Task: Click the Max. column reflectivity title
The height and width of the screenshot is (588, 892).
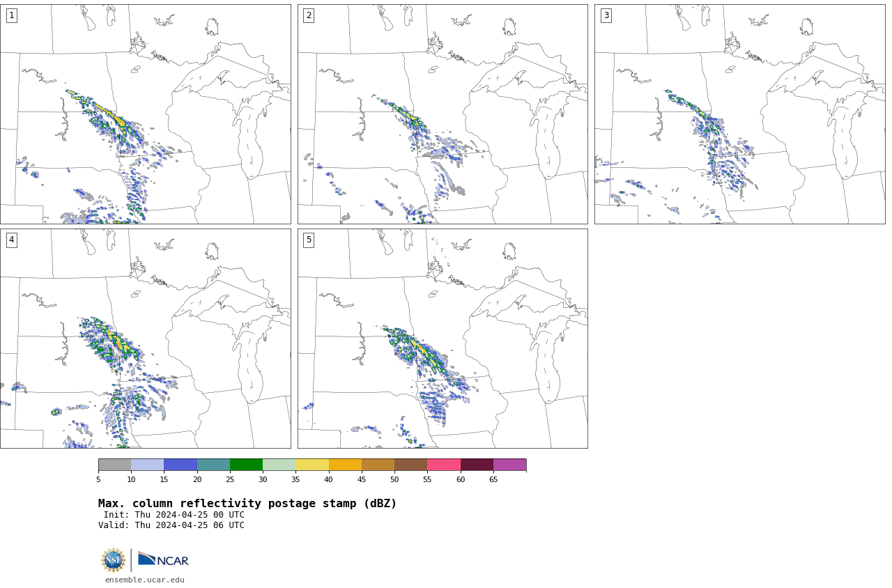Action: point(247,504)
